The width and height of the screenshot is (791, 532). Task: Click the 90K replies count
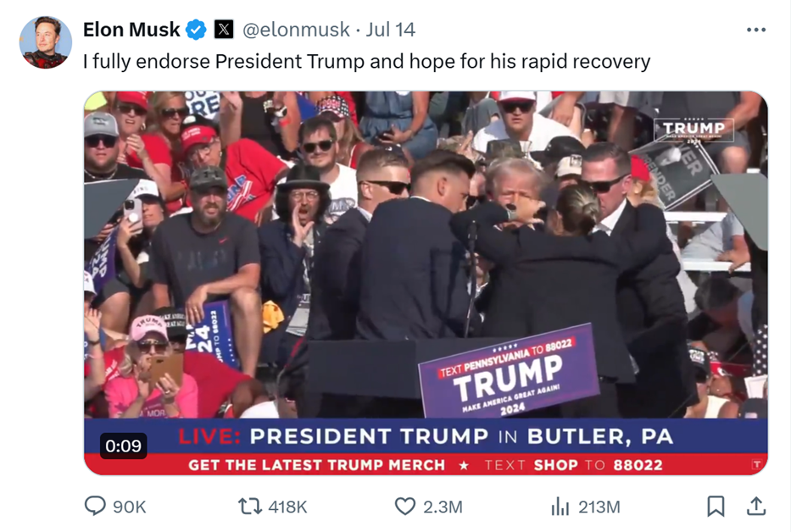pos(130,507)
